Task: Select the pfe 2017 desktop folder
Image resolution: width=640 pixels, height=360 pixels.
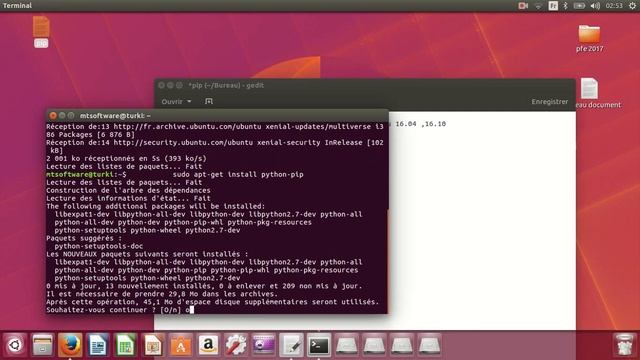Action: coord(589,38)
